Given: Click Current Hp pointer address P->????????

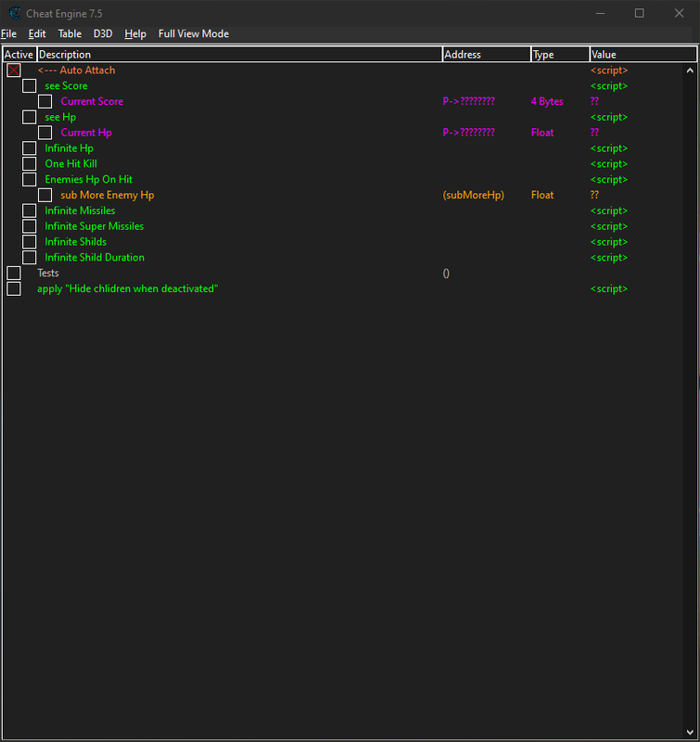Looking at the screenshot, I should (x=469, y=133).
